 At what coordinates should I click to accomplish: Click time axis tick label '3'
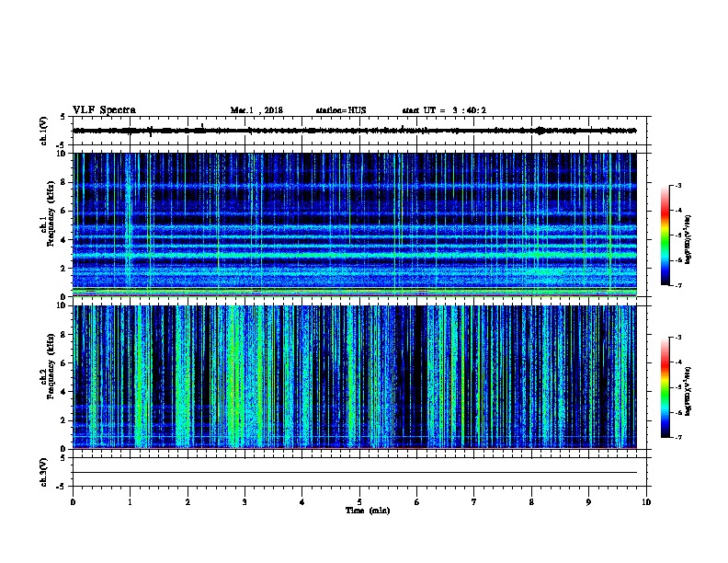[x=245, y=502]
